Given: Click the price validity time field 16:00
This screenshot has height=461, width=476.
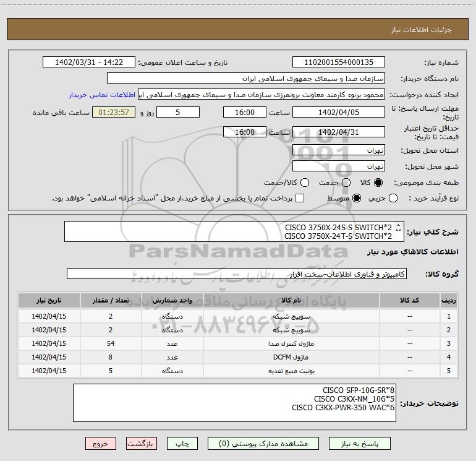Looking at the screenshot, I should (245, 132).
